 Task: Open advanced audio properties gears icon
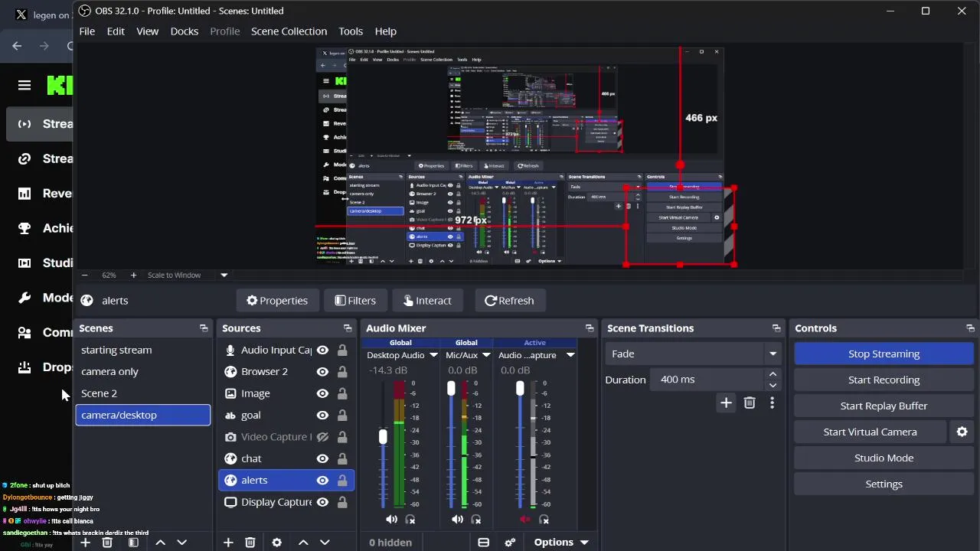click(x=510, y=542)
